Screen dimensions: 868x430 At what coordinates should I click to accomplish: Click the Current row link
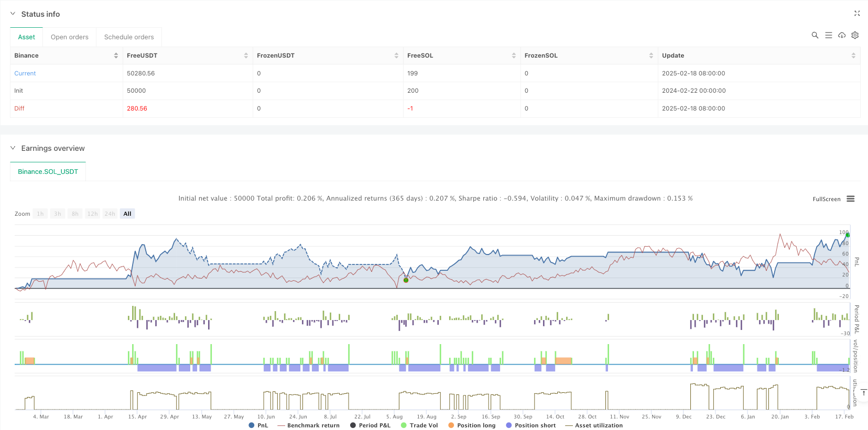pos(25,73)
